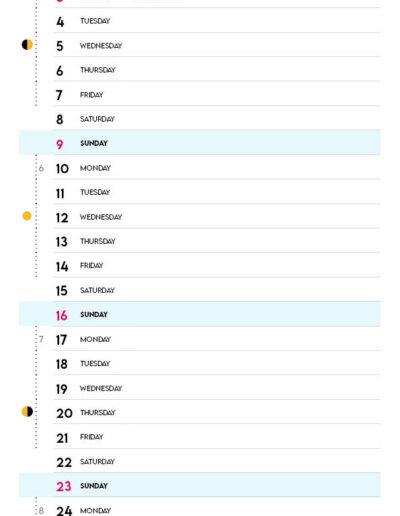Select week number 6 label
The image size is (400, 516).
pyautogui.click(x=41, y=168)
